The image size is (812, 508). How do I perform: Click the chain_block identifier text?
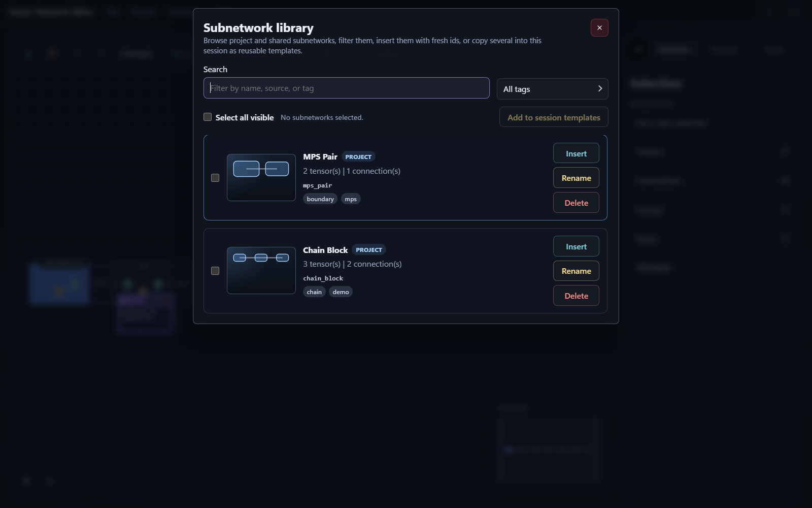pos(323,278)
